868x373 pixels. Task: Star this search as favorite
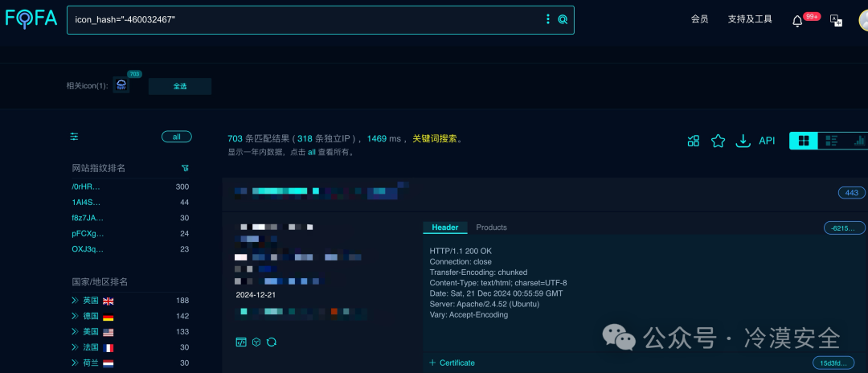point(718,141)
